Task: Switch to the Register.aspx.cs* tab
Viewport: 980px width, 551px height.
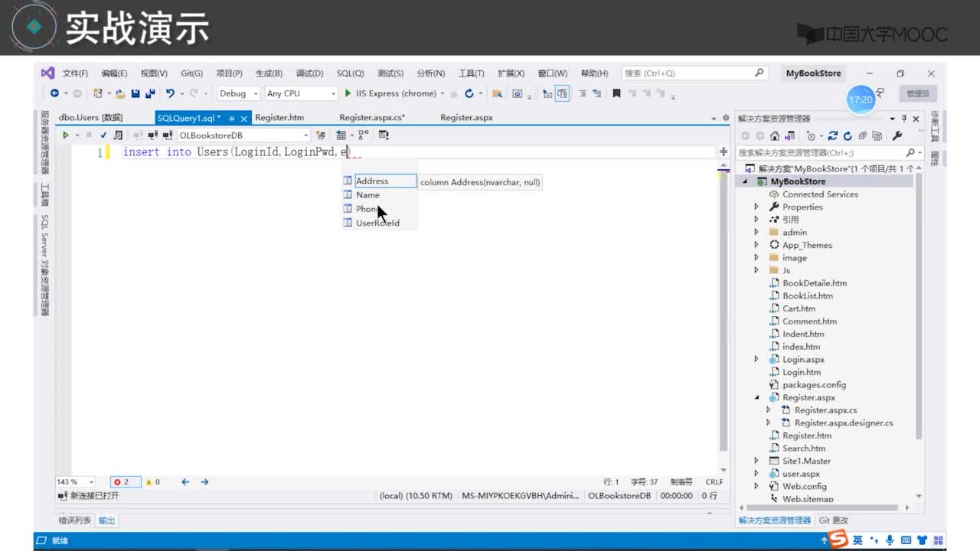Action: (372, 118)
